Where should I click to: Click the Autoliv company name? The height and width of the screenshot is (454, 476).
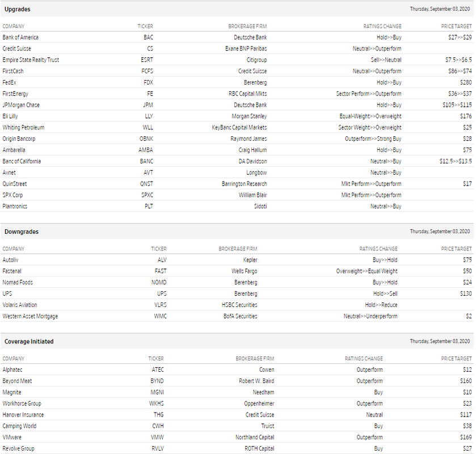click(10, 260)
